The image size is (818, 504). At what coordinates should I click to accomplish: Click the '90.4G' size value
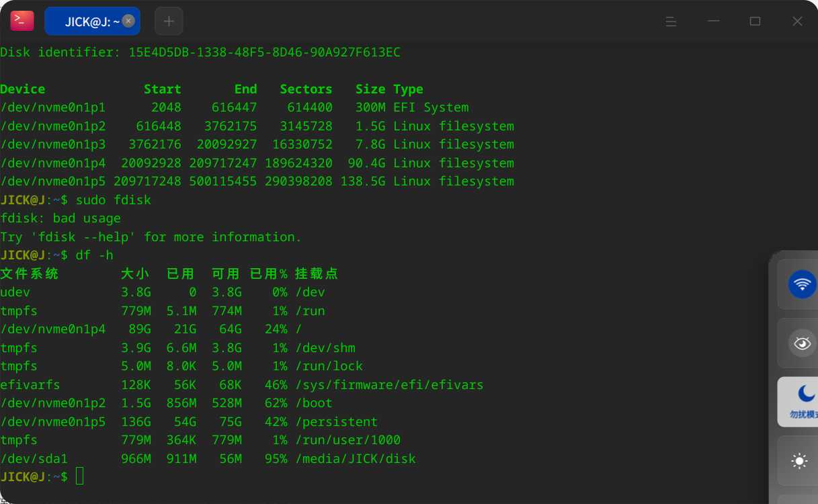(366, 163)
